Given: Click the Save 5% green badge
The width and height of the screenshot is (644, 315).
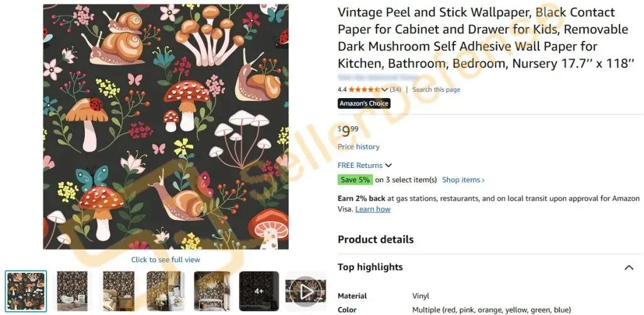Looking at the screenshot, I should coord(355,180).
